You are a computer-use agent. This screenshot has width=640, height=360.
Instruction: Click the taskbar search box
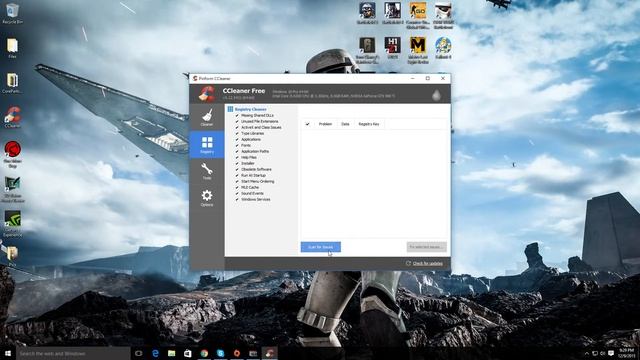click(73, 353)
